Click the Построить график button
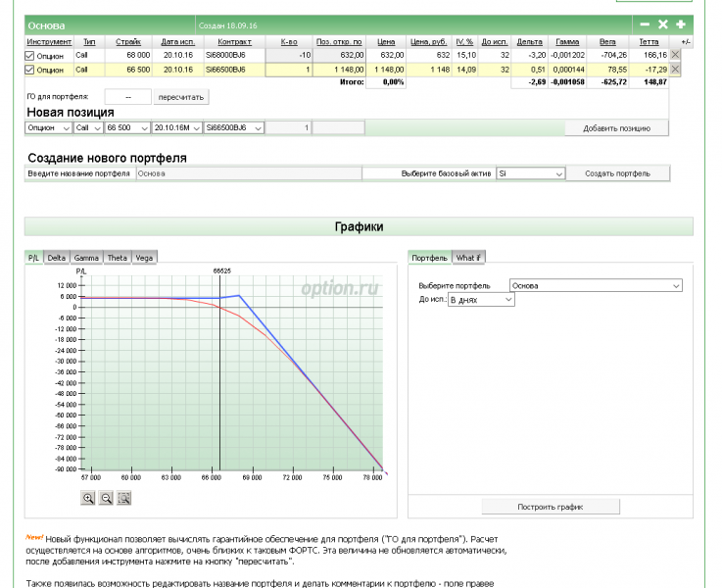This screenshot has height=588, width=722. point(550,507)
